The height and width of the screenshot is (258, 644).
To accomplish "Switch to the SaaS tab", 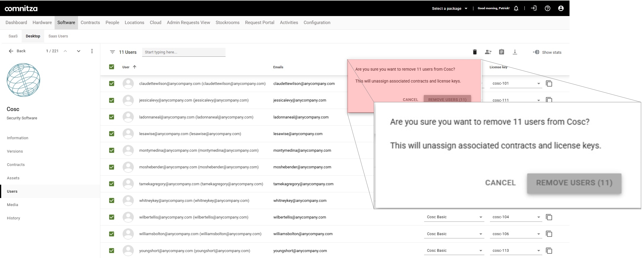I will (13, 36).
